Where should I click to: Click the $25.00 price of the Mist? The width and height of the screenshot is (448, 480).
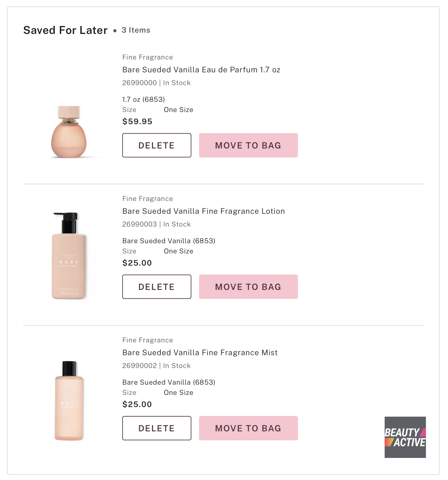point(137,404)
